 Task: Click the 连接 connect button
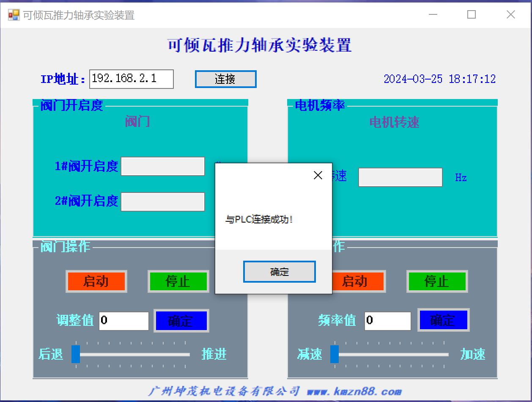[x=225, y=79]
